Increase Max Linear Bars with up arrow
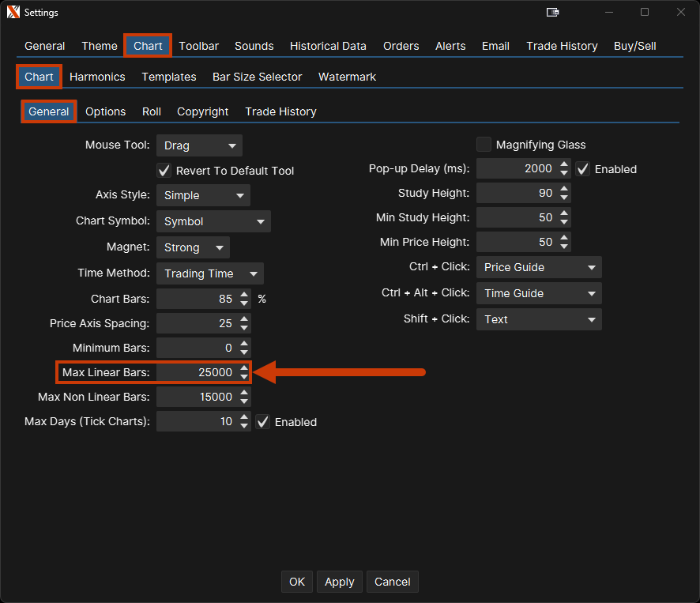This screenshot has width=700, height=603. [x=244, y=367]
